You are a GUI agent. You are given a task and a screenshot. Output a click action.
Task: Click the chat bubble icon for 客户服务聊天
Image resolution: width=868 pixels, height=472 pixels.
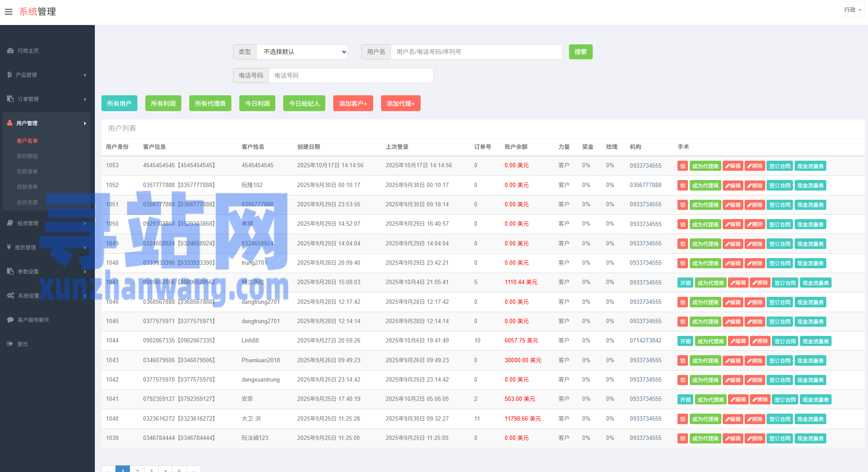10,320
